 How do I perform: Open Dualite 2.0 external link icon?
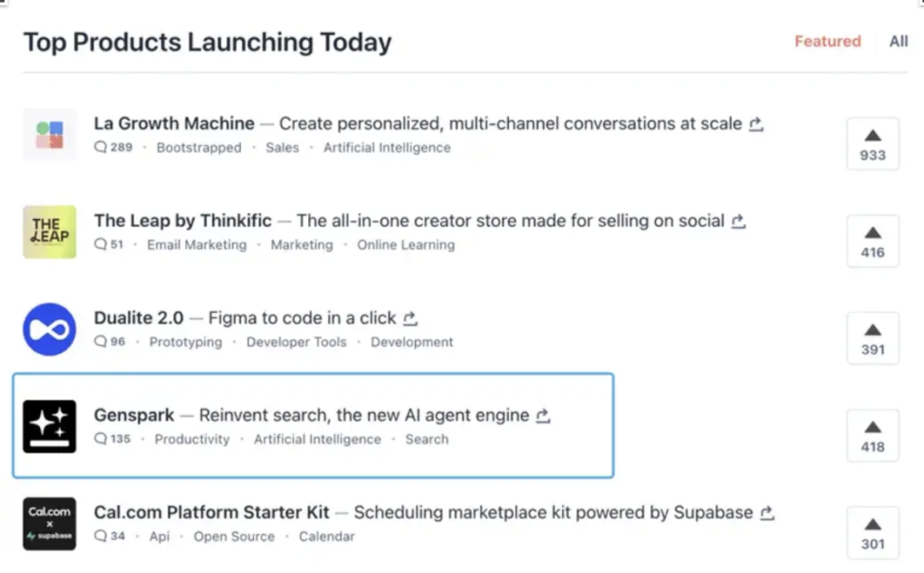point(410,318)
